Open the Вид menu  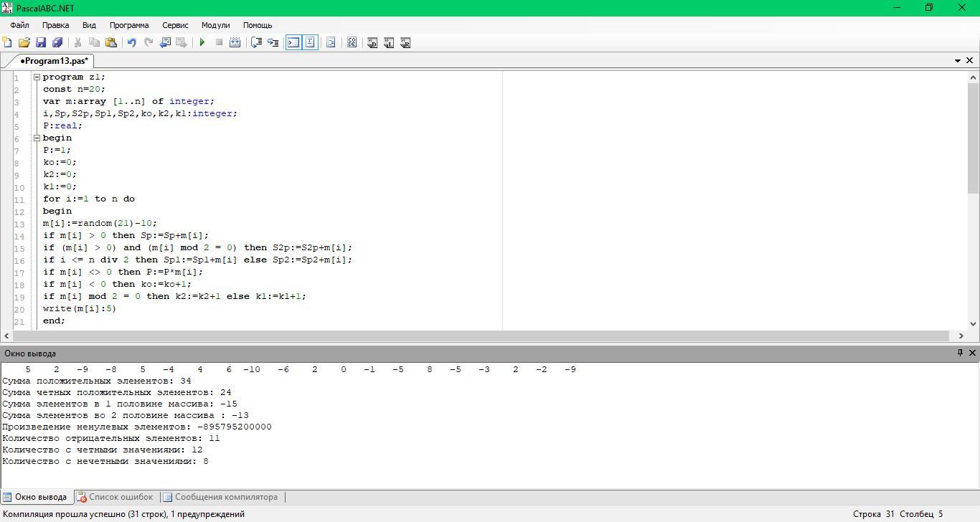pyautogui.click(x=89, y=25)
